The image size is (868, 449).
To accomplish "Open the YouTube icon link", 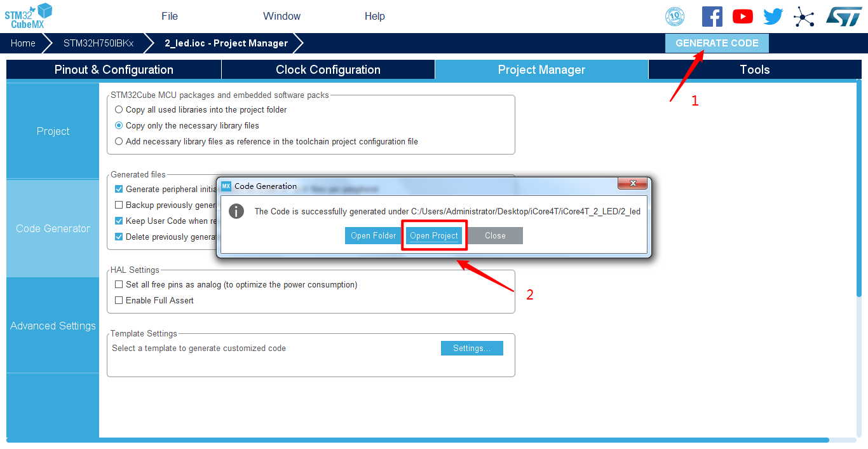I will coord(743,17).
